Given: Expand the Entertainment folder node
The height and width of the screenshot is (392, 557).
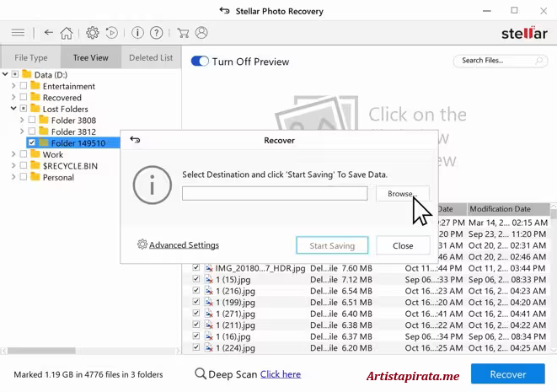Looking at the screenshot, I should pos(13,86).
